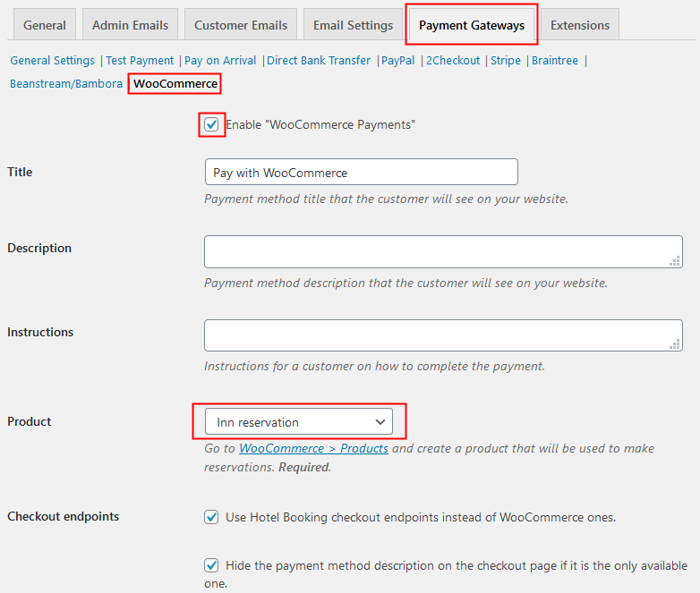Open the Email Settings tab
The image size is (700, 593).
(353, 25)
